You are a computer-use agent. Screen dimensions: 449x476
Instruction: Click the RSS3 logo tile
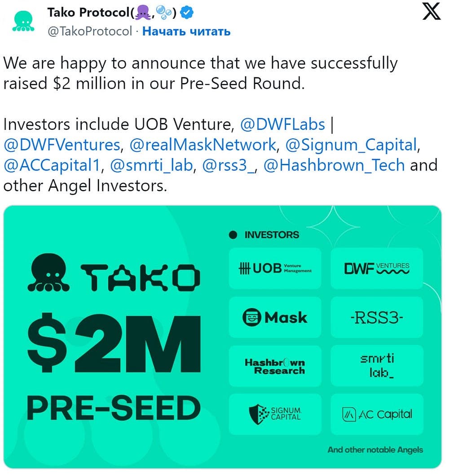pyautogui.click(x=377, y=317)
